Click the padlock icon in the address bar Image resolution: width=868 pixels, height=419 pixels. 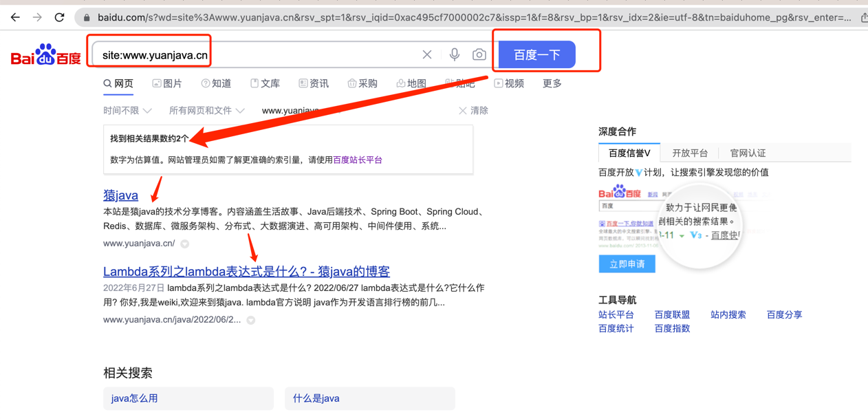[86, 18]
